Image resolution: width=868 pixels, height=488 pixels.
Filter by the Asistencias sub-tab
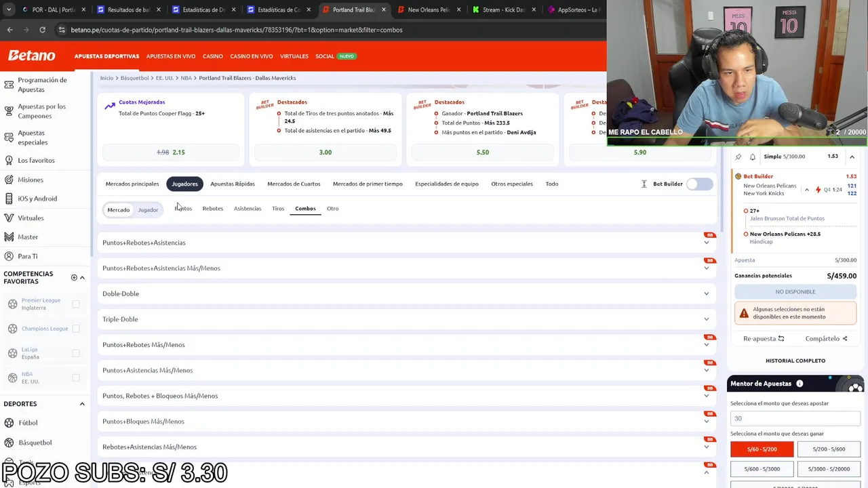click(248, 209)
